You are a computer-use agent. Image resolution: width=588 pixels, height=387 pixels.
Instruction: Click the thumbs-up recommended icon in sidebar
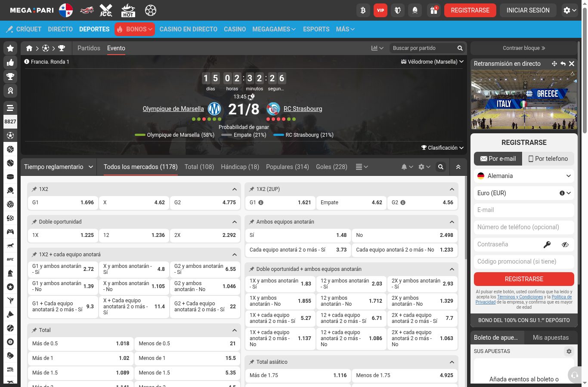coord(10,63)
